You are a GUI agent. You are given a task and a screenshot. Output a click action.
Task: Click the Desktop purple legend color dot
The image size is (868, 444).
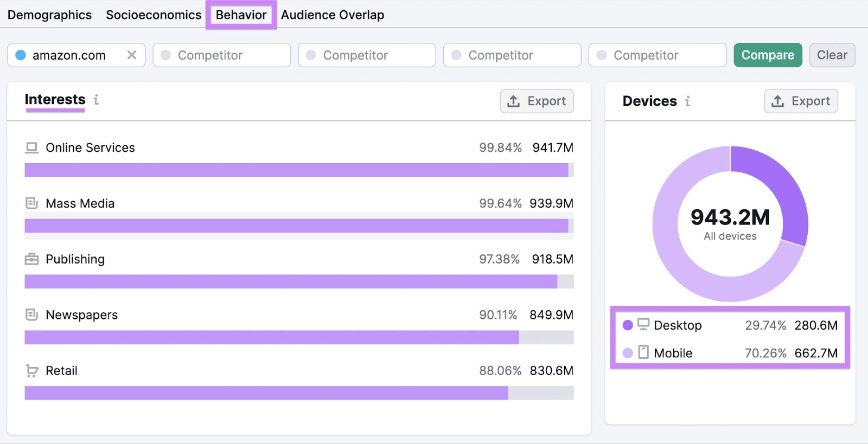628,325
